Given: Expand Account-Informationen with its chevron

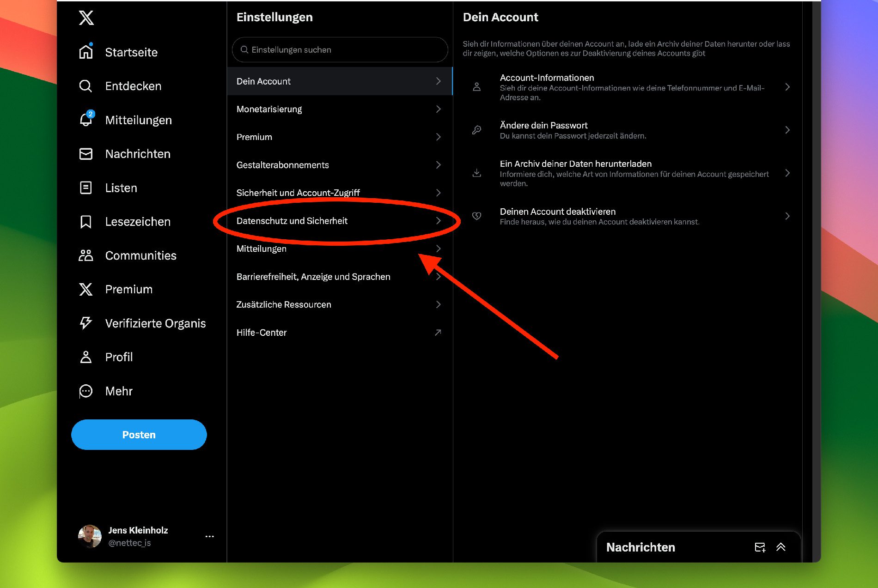Looking at the screenshot, I should 787,87.
